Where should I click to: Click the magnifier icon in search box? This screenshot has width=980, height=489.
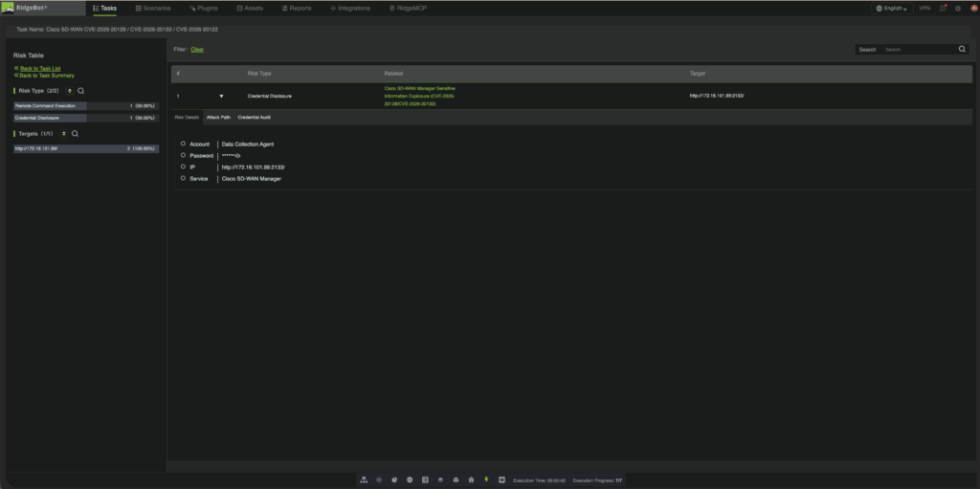(962, 49)
